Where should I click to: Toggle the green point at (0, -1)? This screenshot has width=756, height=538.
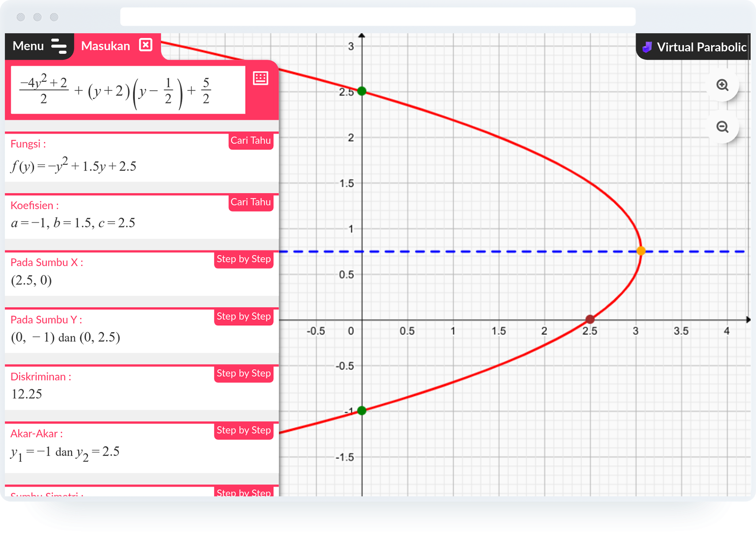click(x=362, y=410)
